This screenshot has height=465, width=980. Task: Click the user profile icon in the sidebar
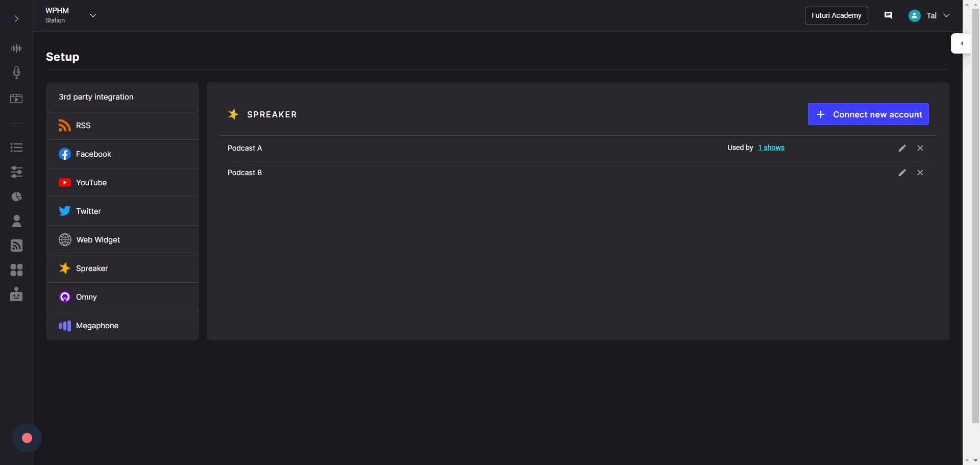click(16, 221)
